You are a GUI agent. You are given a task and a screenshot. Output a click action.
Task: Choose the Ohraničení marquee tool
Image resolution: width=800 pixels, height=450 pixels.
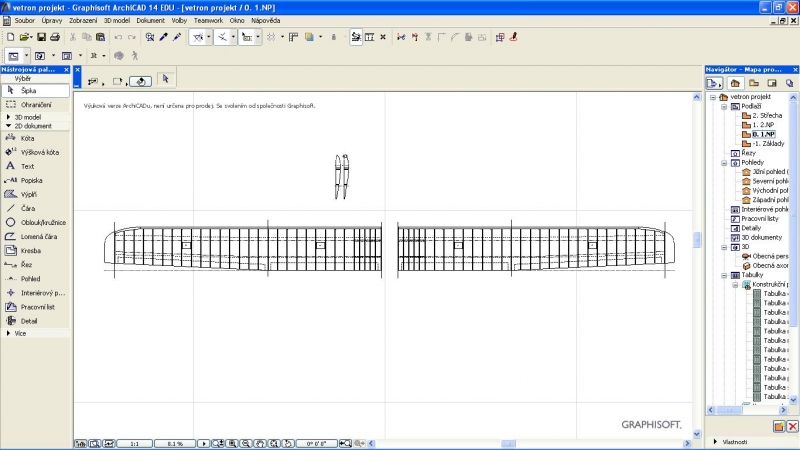(34, 104)
